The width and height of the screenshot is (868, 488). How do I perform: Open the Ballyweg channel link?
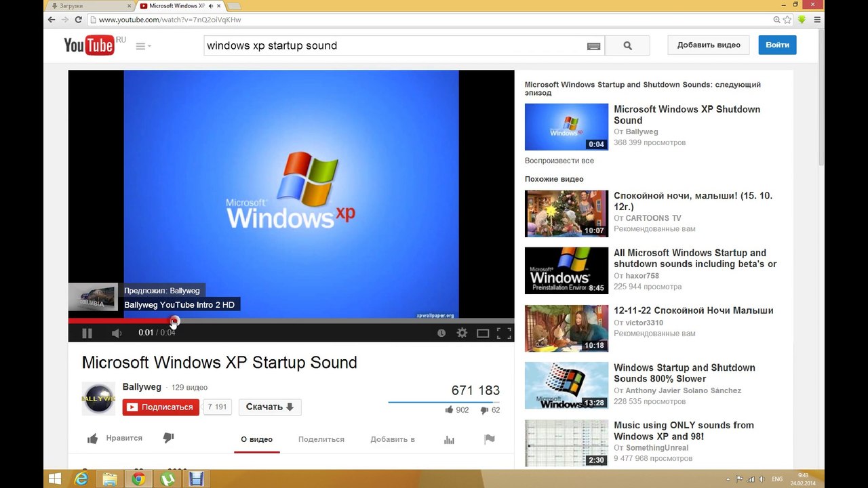[142, 387]
